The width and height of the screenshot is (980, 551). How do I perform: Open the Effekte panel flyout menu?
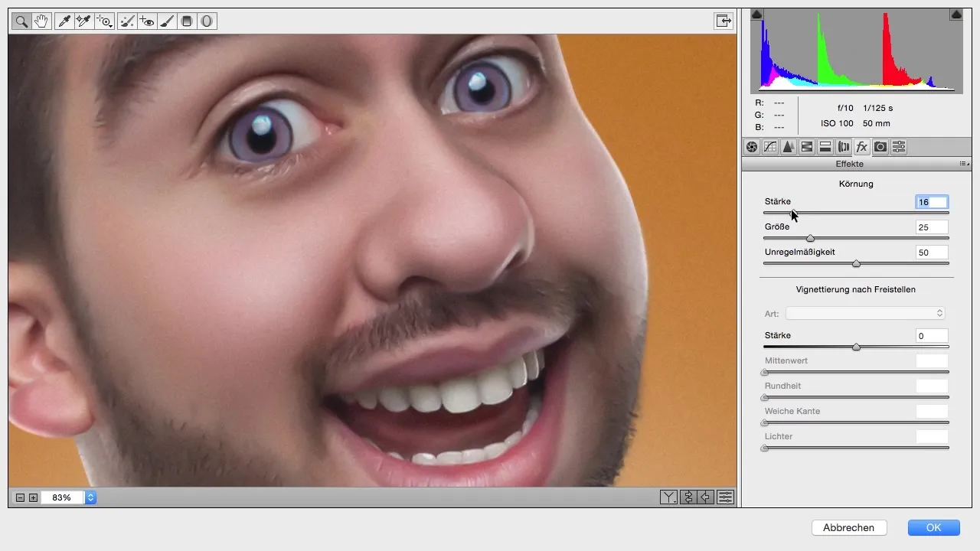coord(964,164)
